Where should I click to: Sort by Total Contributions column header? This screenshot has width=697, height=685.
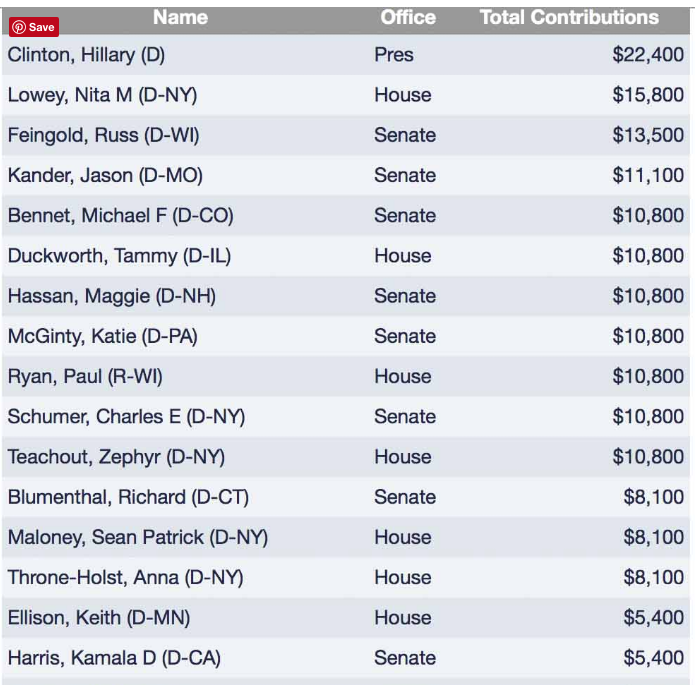[x=569, y=17]
